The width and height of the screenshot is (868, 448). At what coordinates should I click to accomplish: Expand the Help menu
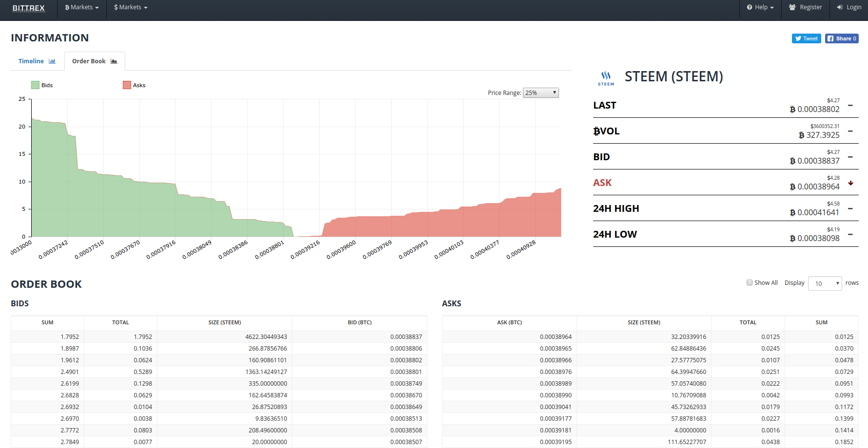[x=760, y=7]
